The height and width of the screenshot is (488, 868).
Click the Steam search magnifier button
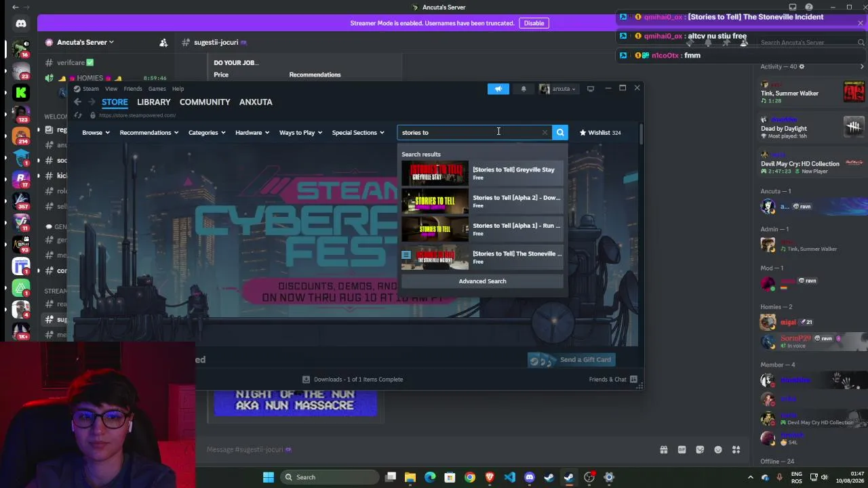[x=560, y=132]
